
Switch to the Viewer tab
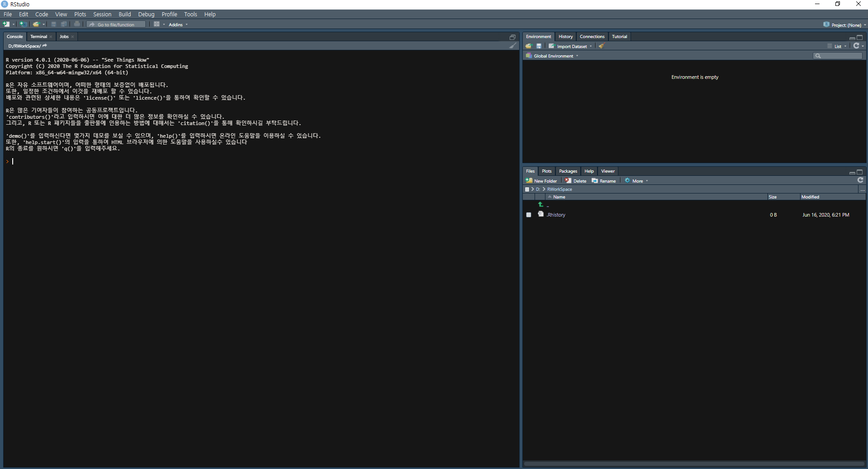coord(608,171)
